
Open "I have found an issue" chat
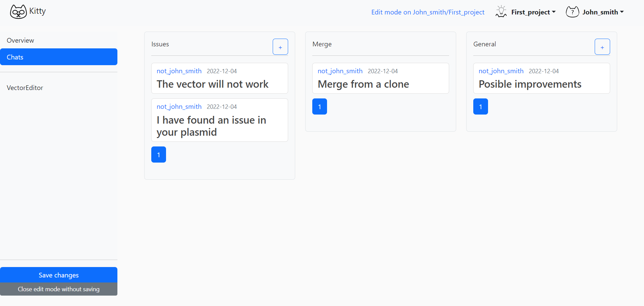tap(211, 126)
